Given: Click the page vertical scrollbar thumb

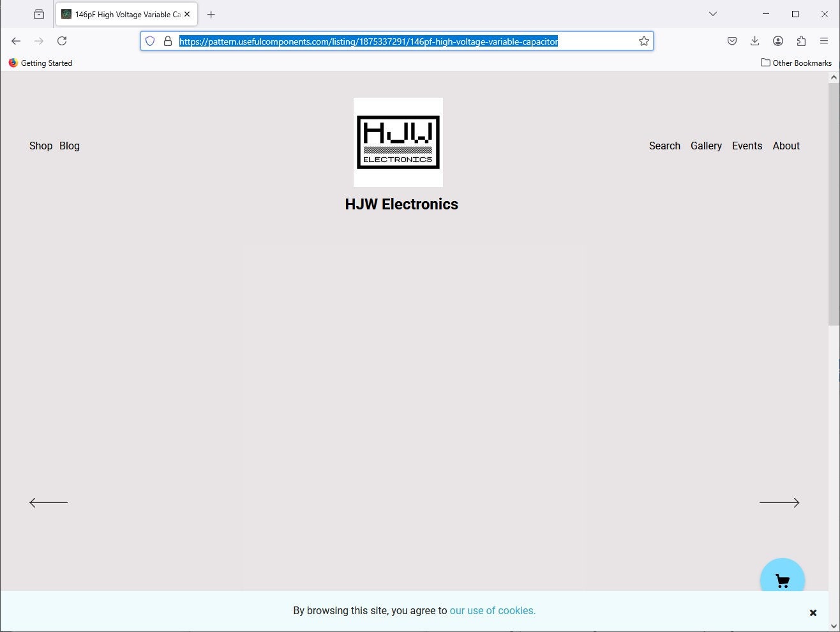Looking at the screenshot, I should 834,204.
